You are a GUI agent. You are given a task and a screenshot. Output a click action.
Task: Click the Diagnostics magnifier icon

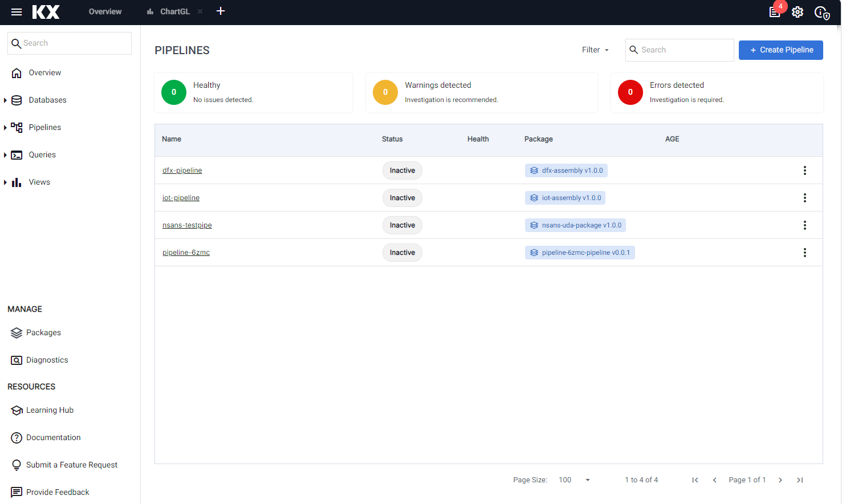pyautogui.click(x=17, y=360)
